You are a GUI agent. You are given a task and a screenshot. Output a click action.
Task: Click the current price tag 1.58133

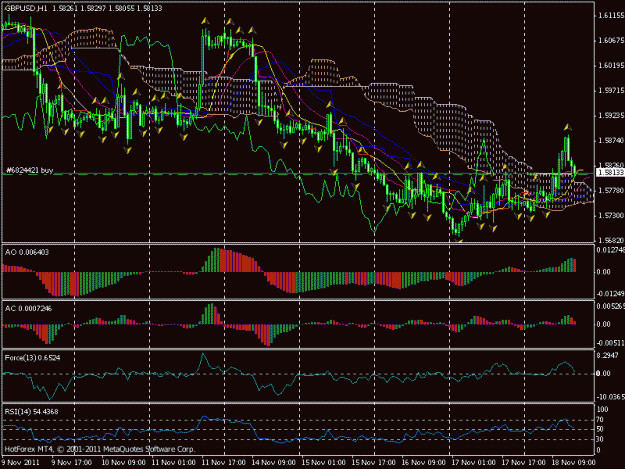pos(610,172)
